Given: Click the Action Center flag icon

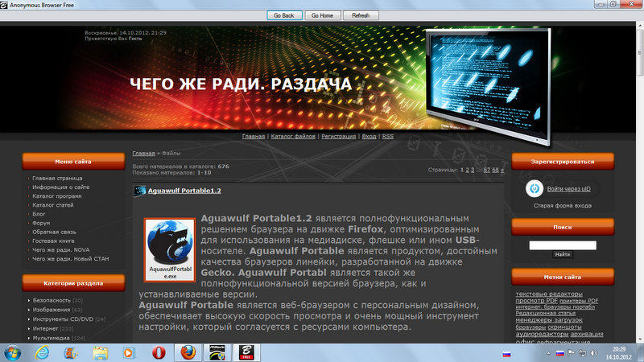Looking at the screenshot, I should [x=572, y=353].
